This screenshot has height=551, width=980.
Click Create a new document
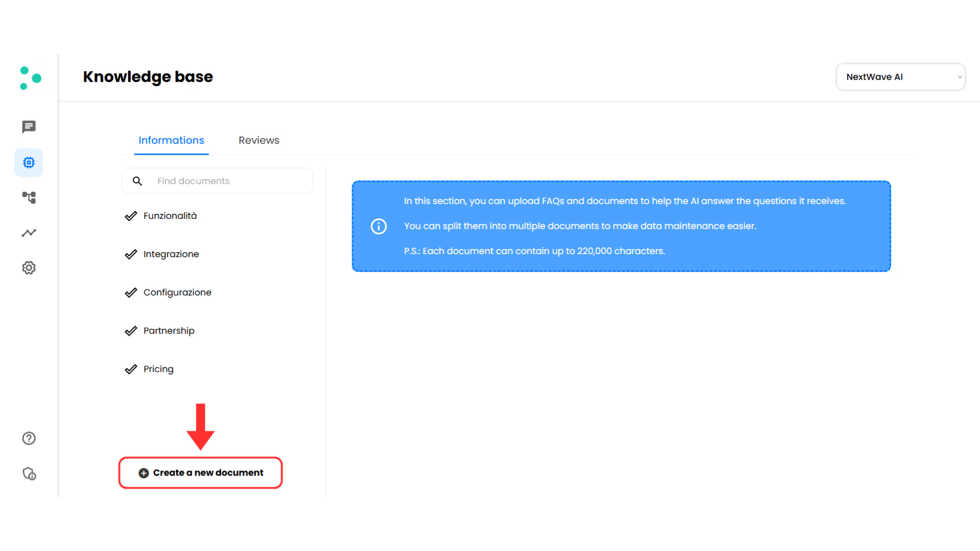200,472
